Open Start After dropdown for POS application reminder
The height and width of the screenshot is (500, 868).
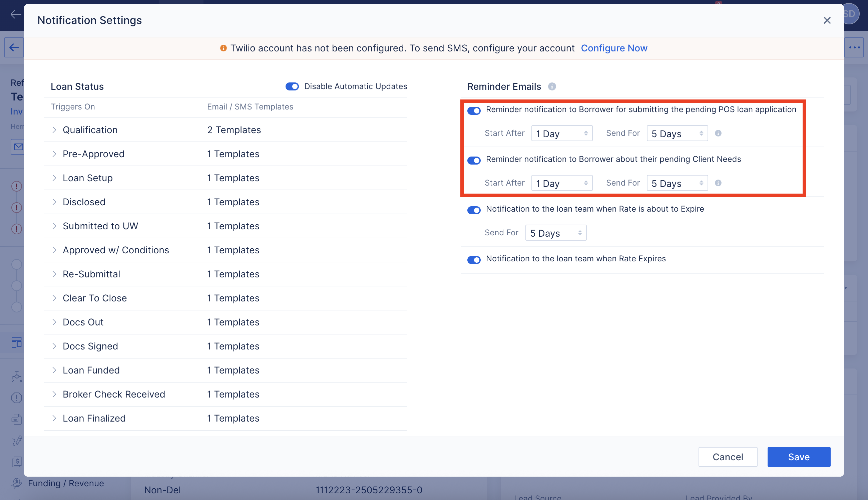point(561,134)
